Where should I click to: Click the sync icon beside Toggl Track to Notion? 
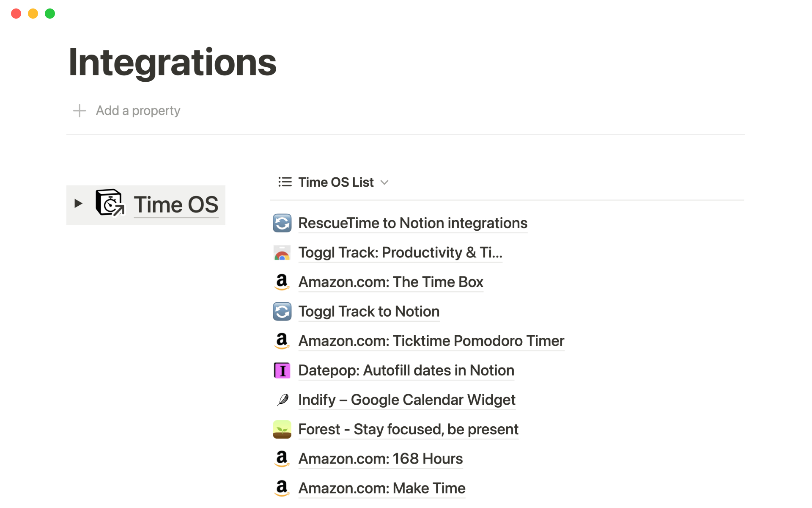point(282,312)
